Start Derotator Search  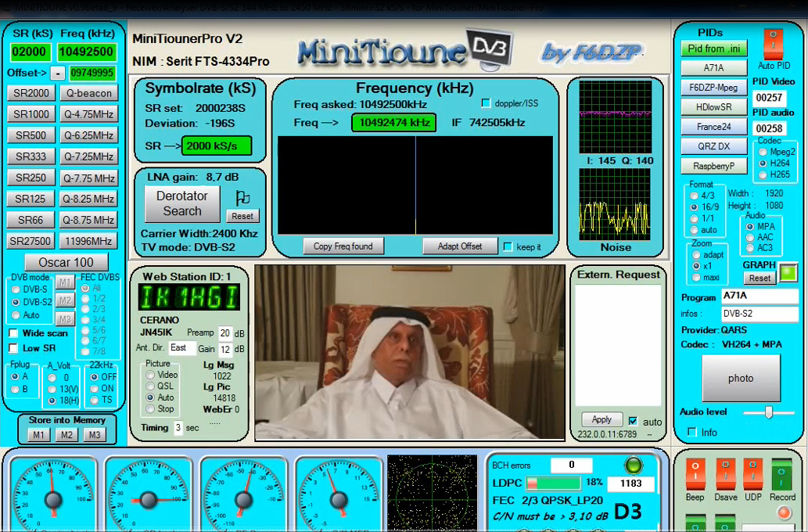tap(182, 203)
